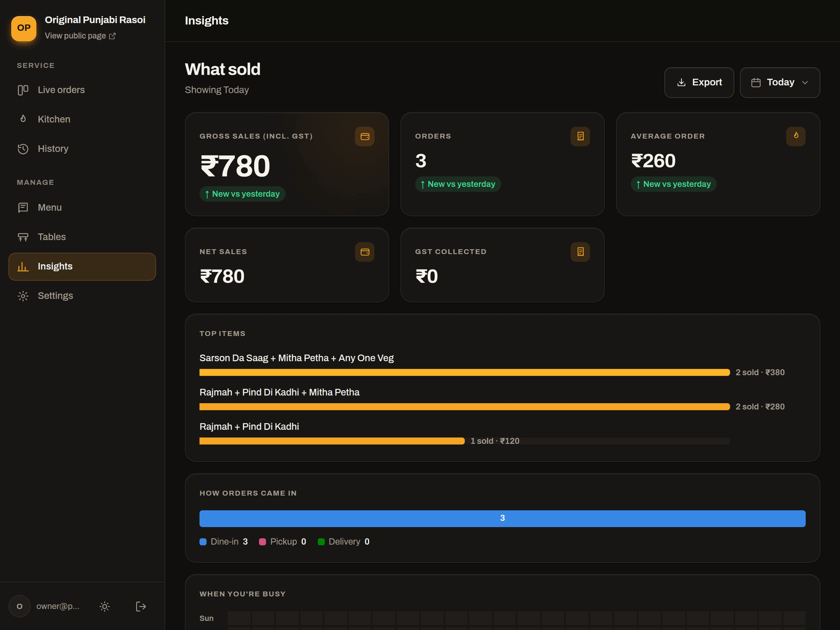Navigate to Menu management
The height and width of the screenshot is (630, 840).
click(x=82, y=208)
